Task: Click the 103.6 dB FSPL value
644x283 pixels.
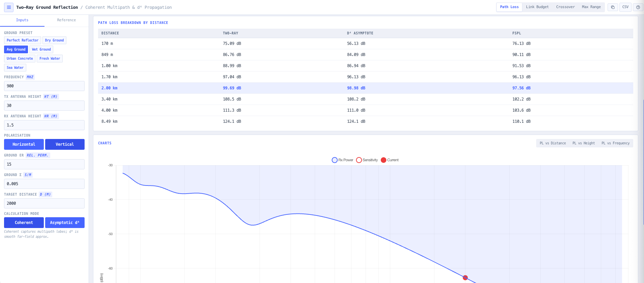Action: pos(521,110)
